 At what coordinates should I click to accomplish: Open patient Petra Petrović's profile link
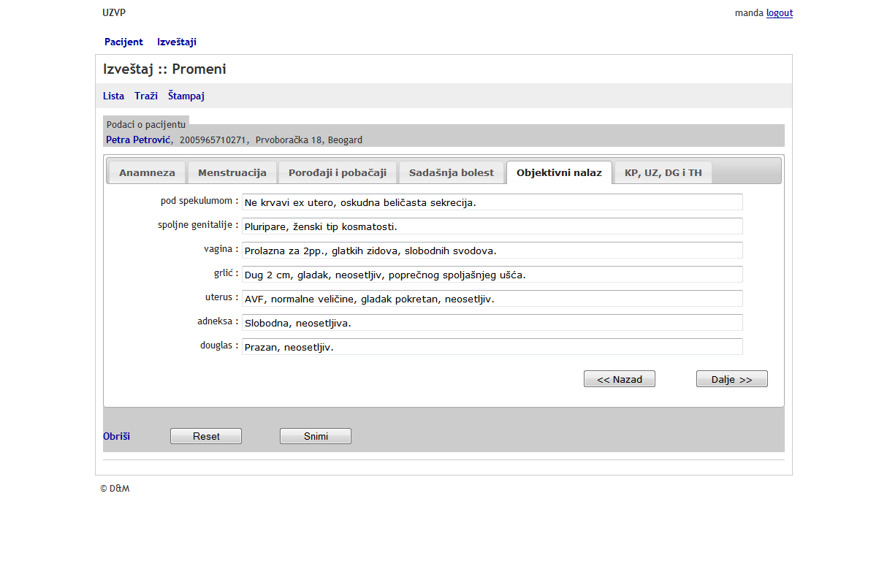[x=138, y=140]
